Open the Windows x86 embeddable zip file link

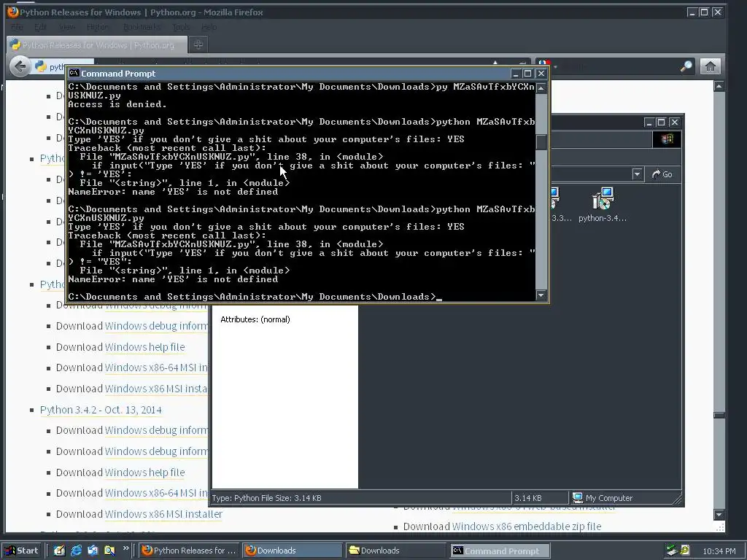[x=527, y=526]
